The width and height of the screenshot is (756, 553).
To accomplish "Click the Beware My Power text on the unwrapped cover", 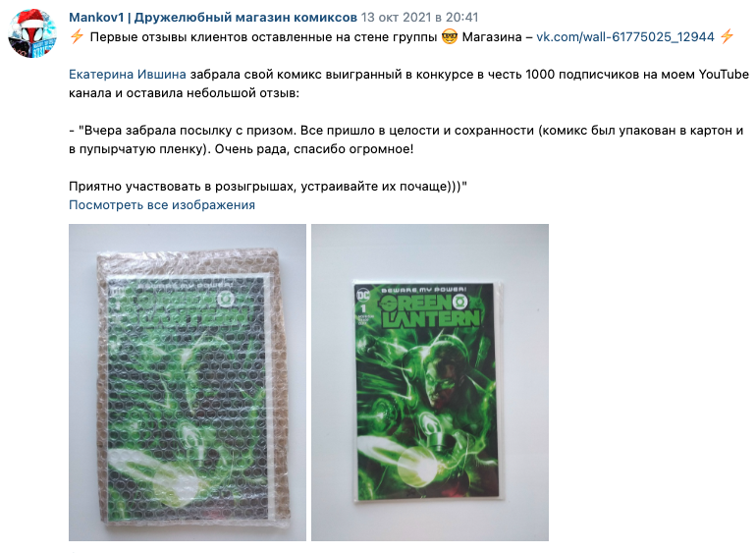I will 424,290.
